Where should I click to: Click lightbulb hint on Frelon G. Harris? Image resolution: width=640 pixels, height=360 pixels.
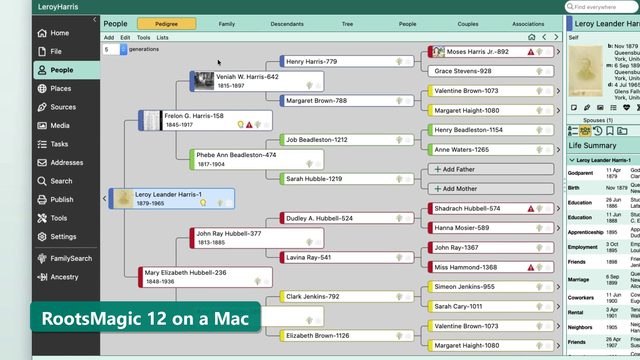click(240, 124)
